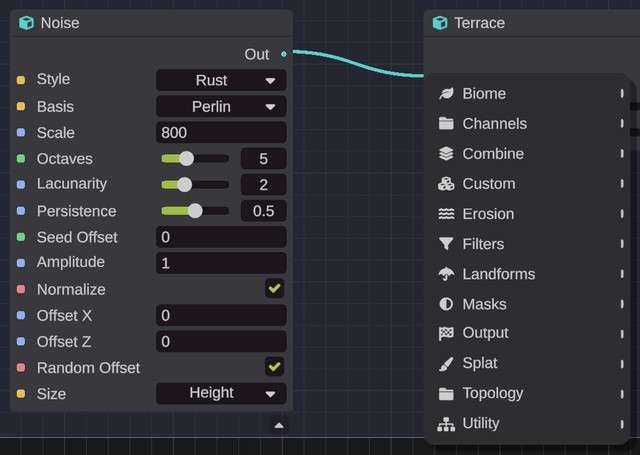Screen dimensions: 640x455
Task: Click the yellow Basis input port
Action: 21,107
